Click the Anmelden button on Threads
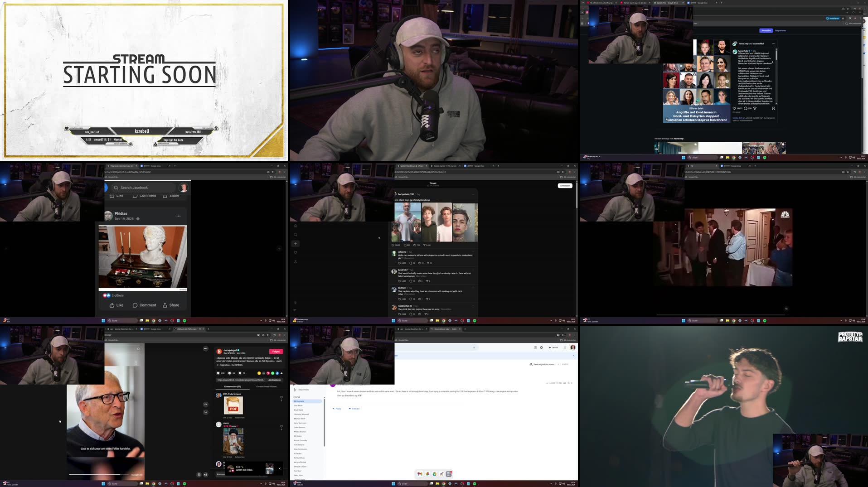The height and width of the screenshot is (487, 868). (x=565, y=186)
